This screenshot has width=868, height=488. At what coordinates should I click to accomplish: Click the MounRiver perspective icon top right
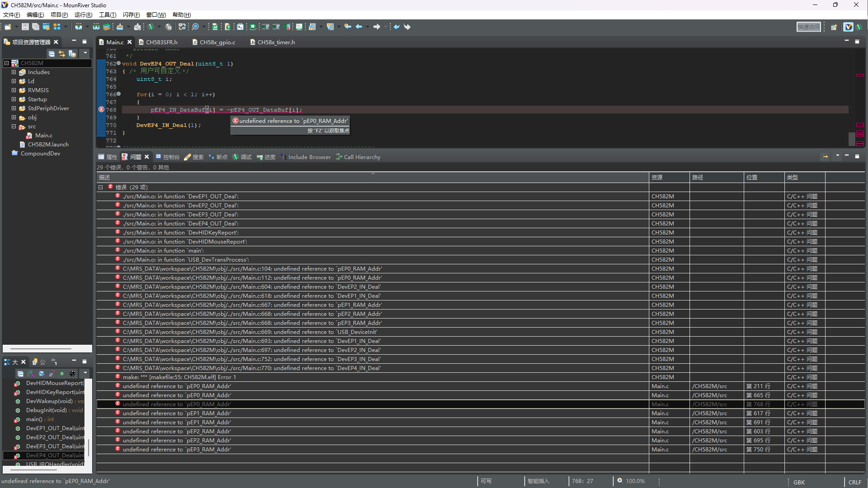(848, 27)
